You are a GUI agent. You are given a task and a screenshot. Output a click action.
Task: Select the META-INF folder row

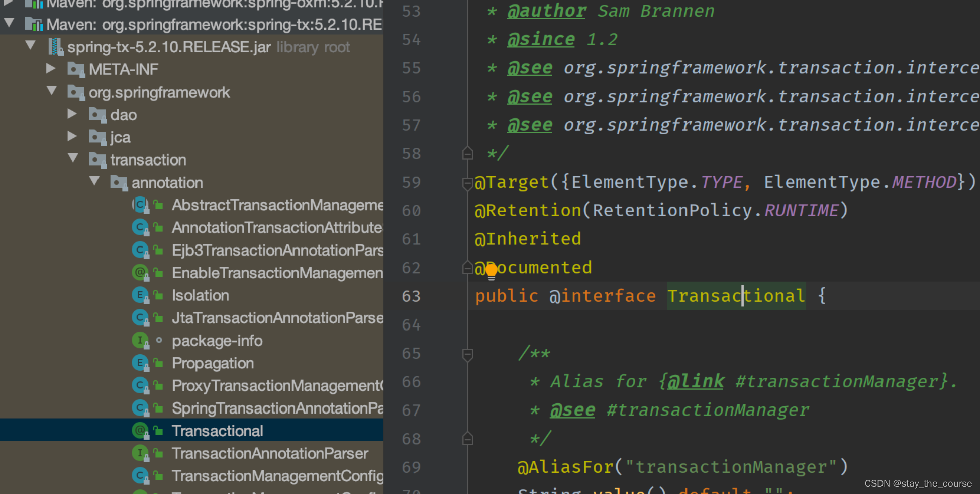coord(124,69)
